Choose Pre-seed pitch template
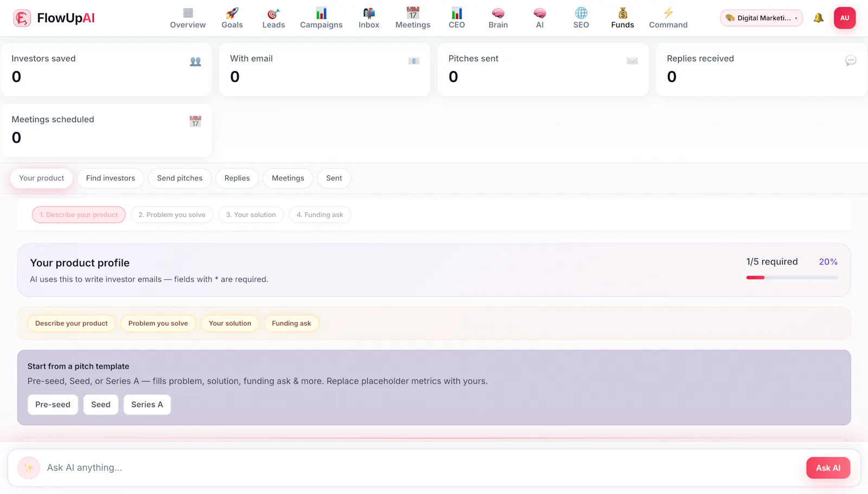 (x=53, y=405)
